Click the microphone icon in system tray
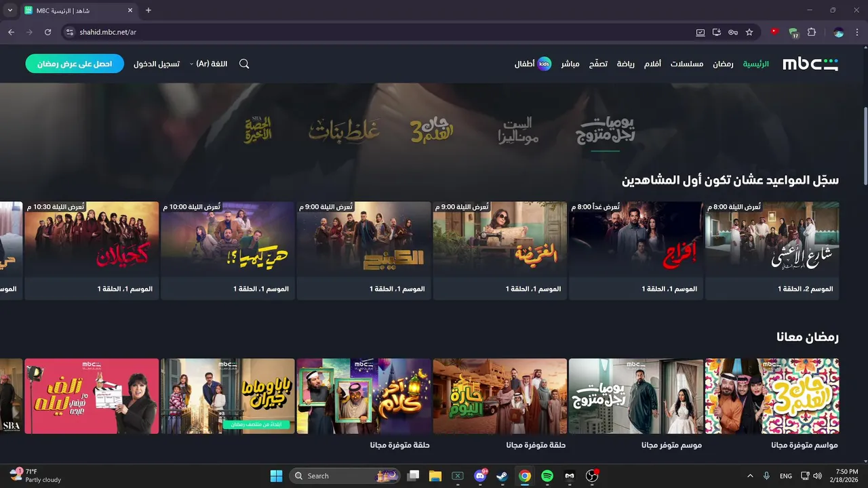 766,476
